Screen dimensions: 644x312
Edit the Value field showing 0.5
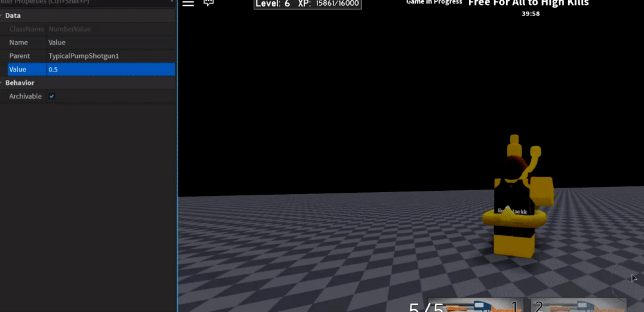[x=111, y=70]
